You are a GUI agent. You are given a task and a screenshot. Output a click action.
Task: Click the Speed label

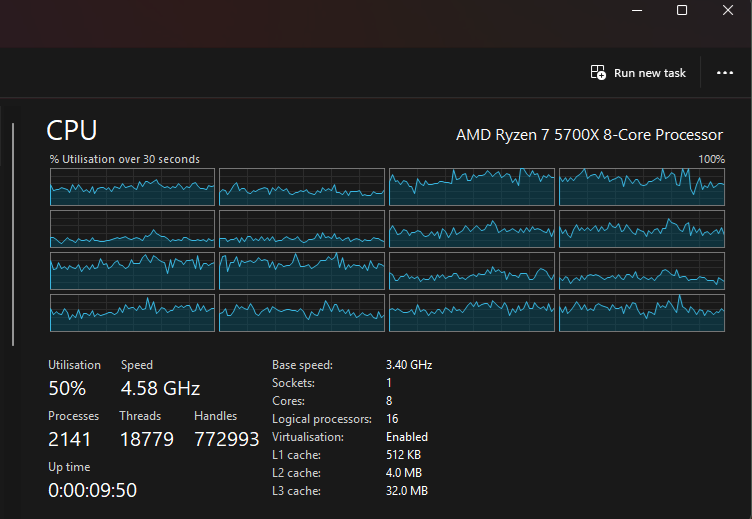click(137, 365)
